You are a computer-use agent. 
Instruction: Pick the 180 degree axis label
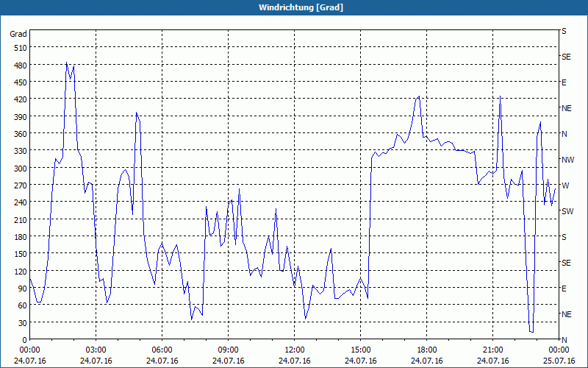coord(21,237)
